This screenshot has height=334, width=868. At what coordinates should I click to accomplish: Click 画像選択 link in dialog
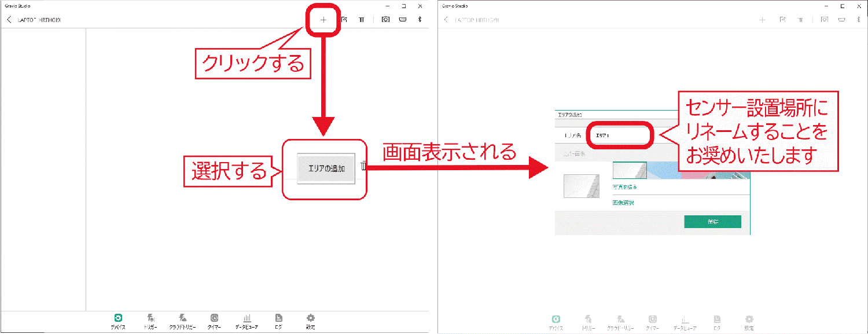pos(623,203)
